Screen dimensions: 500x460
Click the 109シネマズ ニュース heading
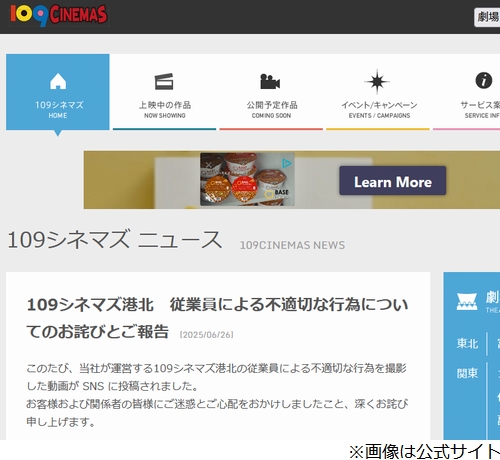(114, 240)
